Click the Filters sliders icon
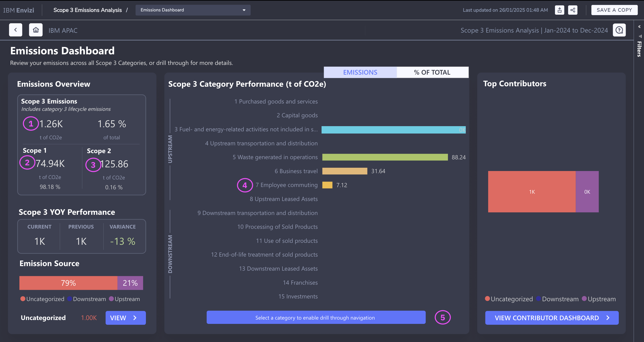 640,36
